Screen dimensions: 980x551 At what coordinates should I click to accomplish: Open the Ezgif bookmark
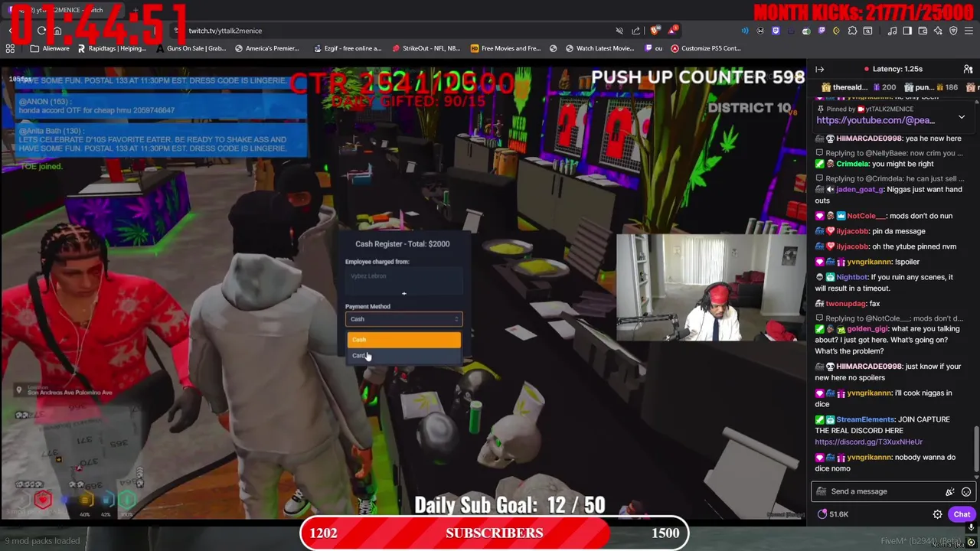(347, 48)
